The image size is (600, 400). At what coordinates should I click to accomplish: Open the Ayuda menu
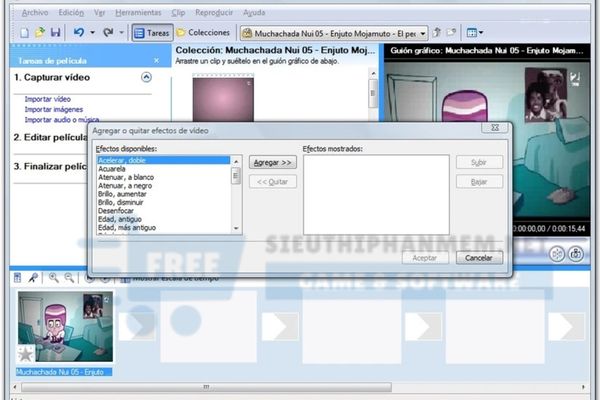pos(254,13)
